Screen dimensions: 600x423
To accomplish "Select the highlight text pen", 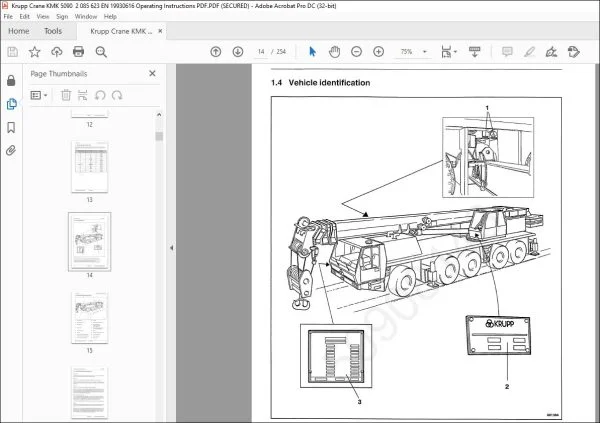I will tap(529, 52).
